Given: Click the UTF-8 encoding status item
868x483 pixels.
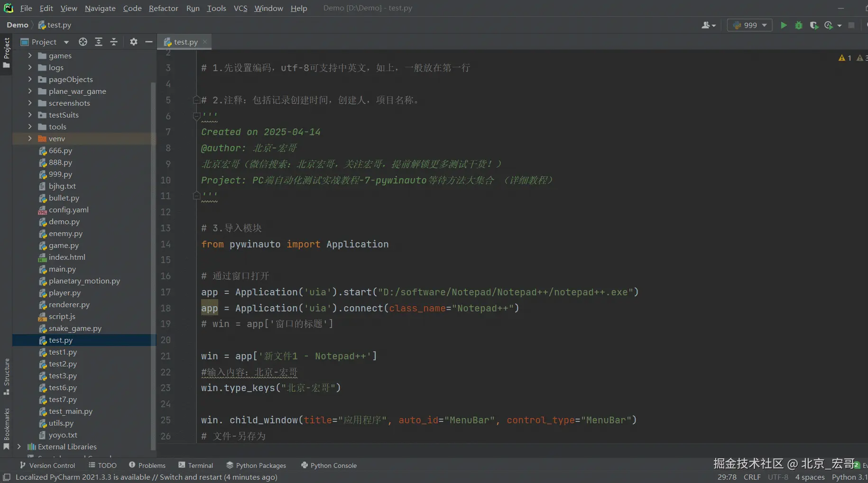Looking at the screenshot, I should coord(778,477).
